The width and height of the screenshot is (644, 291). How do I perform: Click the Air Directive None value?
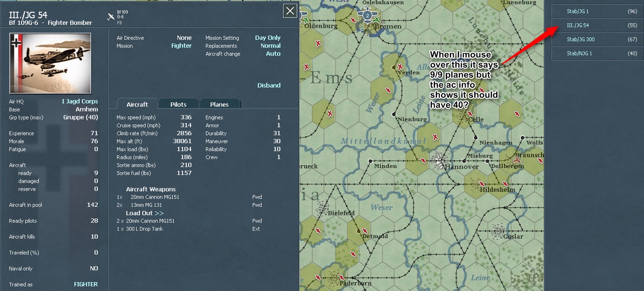tap(184, 38)
